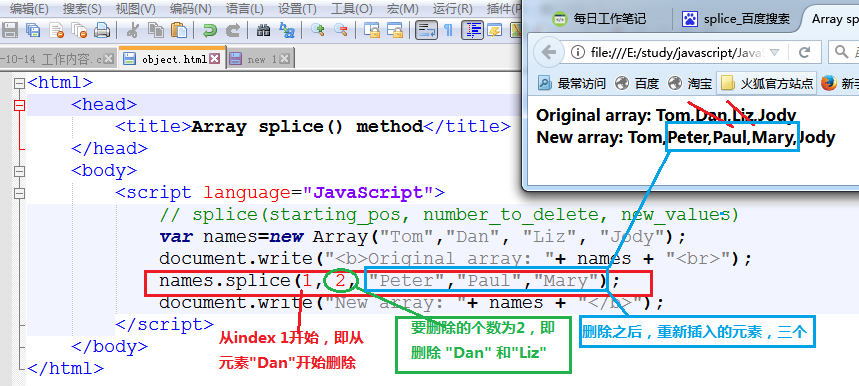Collapse the <html> fold marker
Viewport: 859px width, 386px height.
[x=20, y=83]
